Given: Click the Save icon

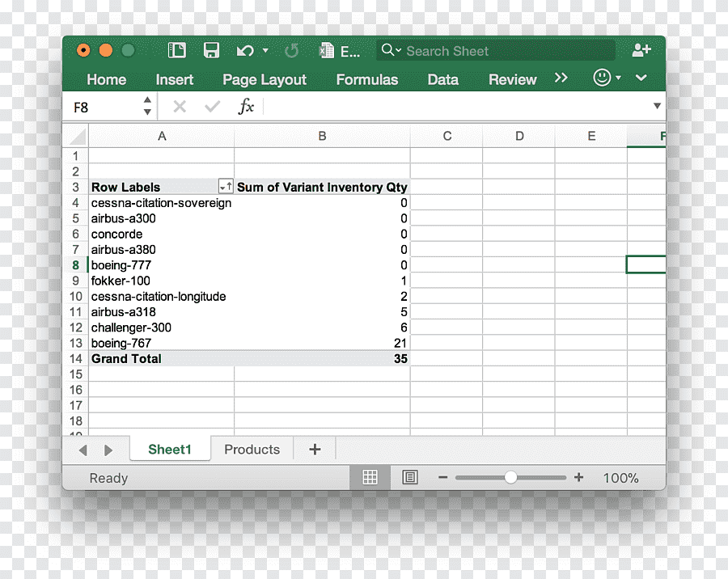Looking at the screenshot, I should point(211,50).
